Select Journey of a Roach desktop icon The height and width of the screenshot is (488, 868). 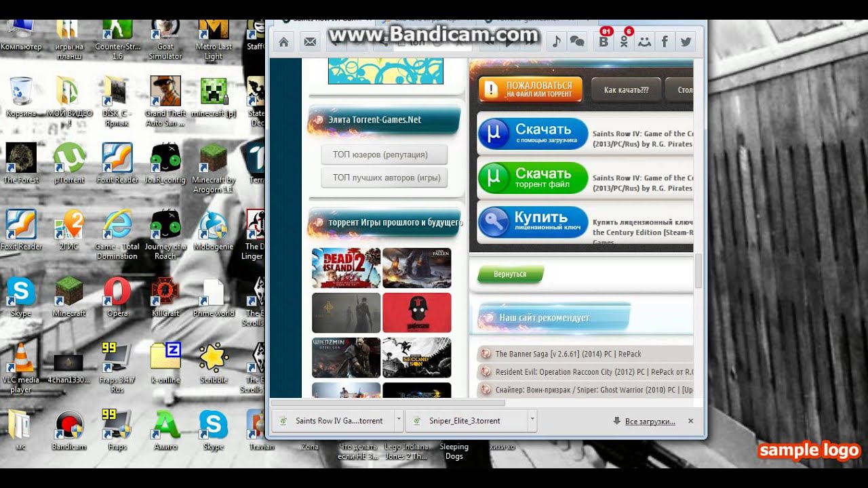165,235
